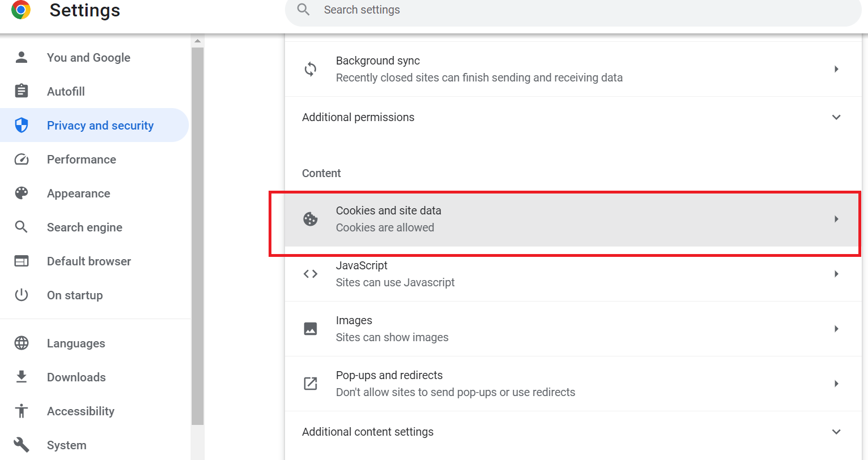This screenshot has height=460, width=868.
Task: Click the Images picture icon
Action: pos(310,328)
